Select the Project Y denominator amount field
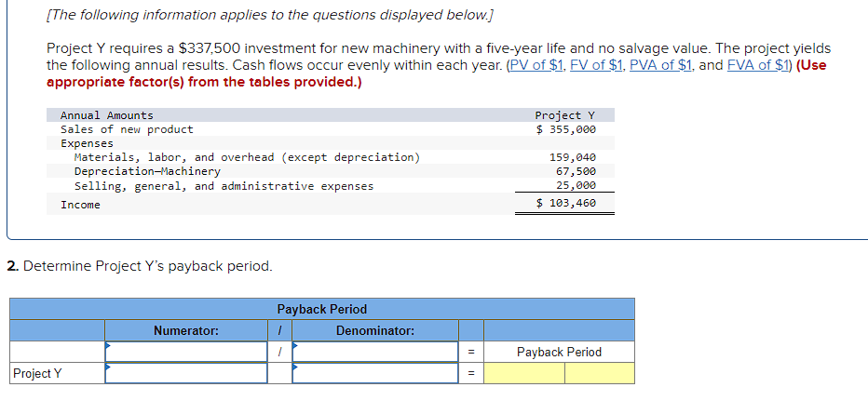This screenshot has height=414, width=868. point(375,373)
